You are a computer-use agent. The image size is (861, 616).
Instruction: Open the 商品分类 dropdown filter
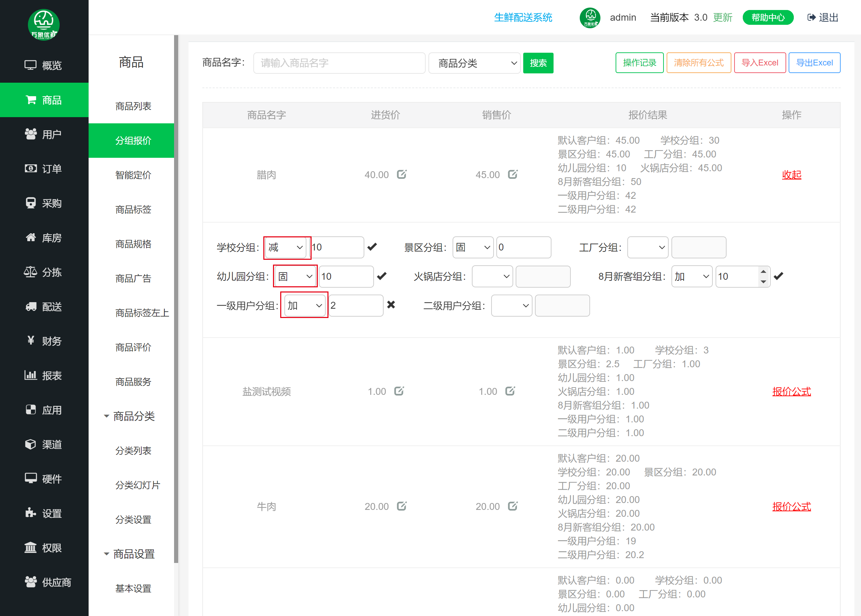474,63
